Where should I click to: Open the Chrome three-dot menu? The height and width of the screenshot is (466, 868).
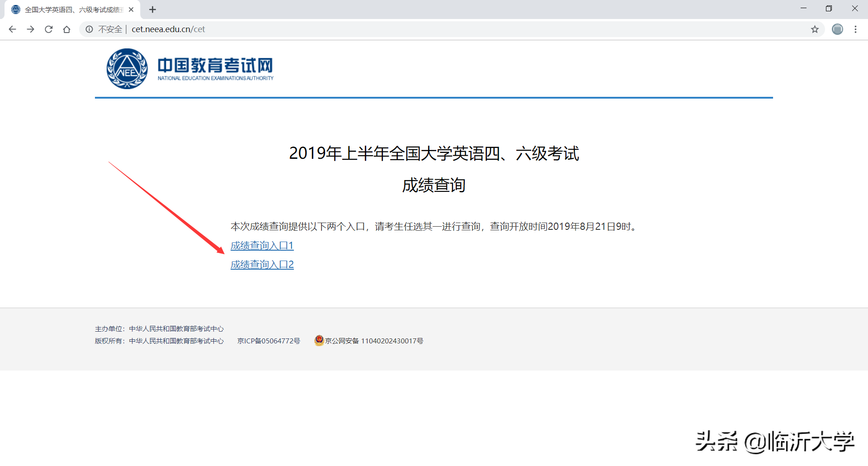click(855, 29)
